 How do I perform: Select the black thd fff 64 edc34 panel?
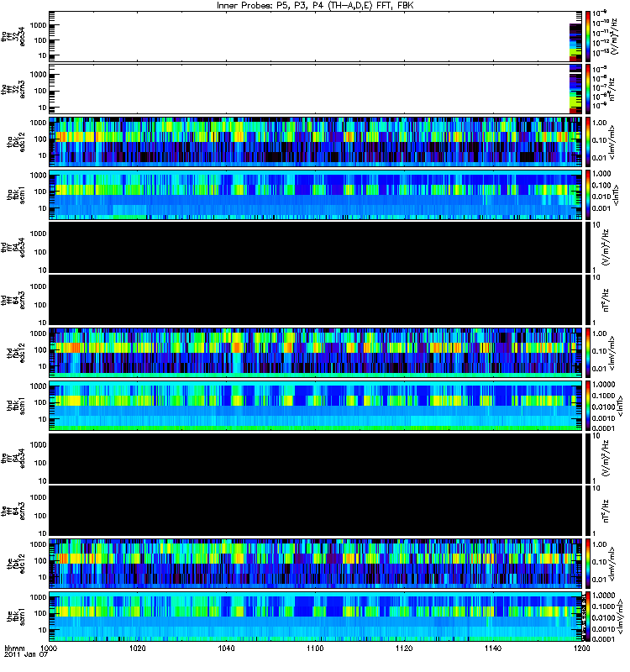tap(316, 247)
